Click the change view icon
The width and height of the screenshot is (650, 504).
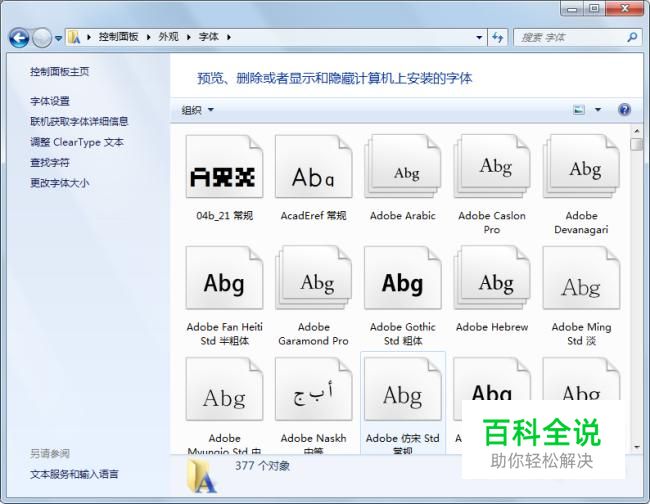(x=579, y=110)
